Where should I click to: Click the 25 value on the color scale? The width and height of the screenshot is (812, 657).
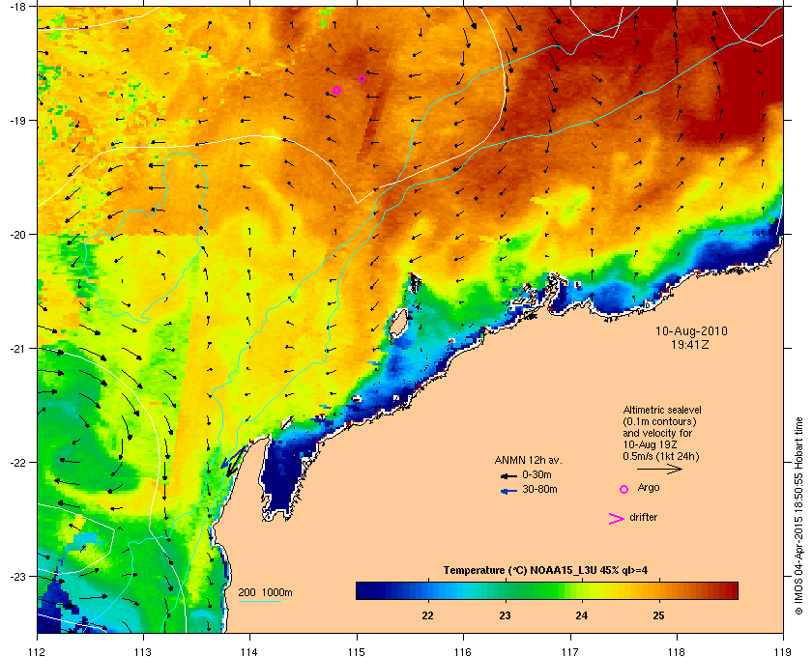click(658, 615)
